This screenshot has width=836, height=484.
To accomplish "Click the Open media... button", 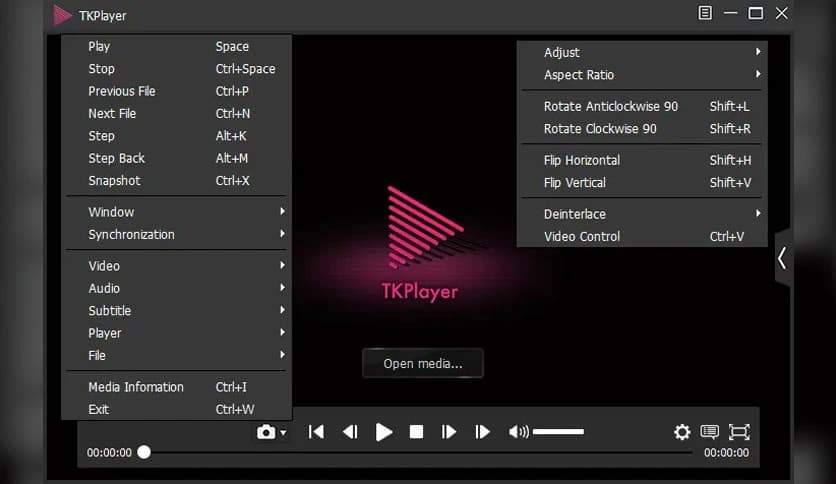I will click(x=423, y=364).
